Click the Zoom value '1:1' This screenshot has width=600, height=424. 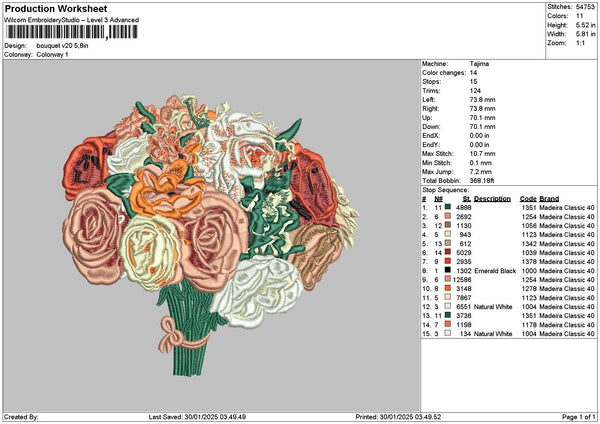click(x=580, y=43)
